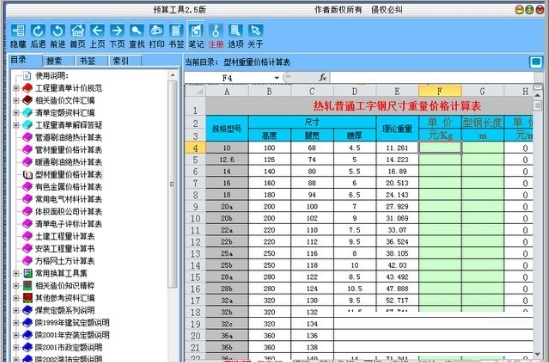
Task: Expand 陕1999年建筑定额说明 node
Action: pyautogui.click(x=16, y=322)
